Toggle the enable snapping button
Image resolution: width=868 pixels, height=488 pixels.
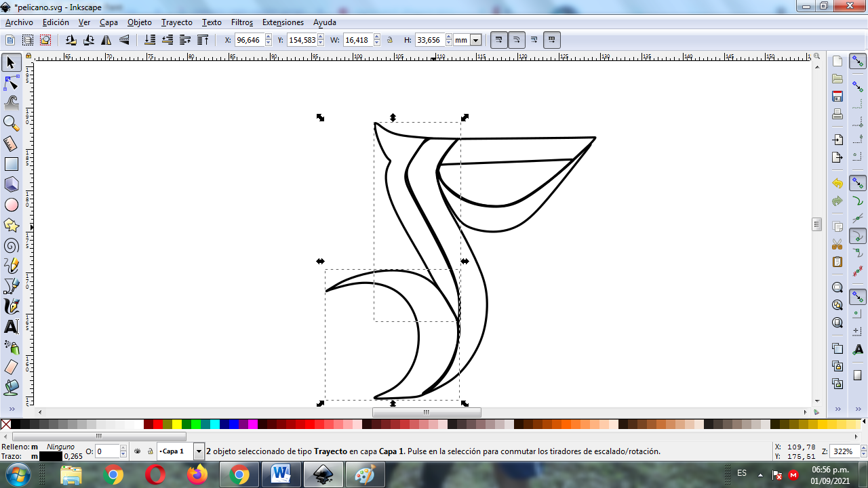click(858, 62)
